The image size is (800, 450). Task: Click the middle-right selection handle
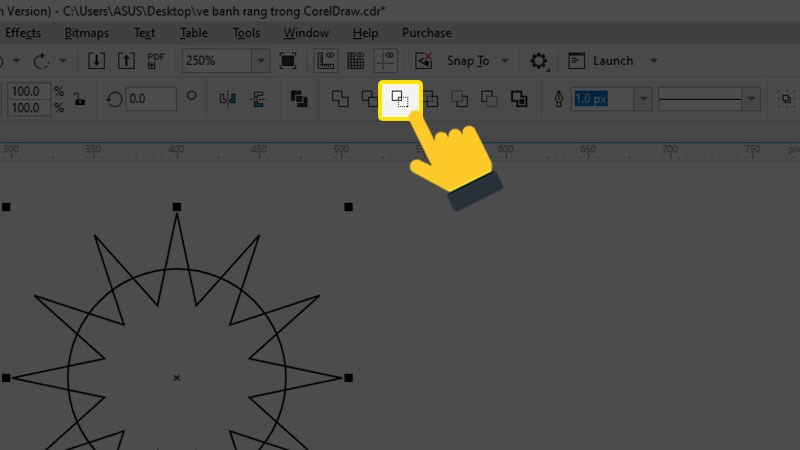pos(348,378)
